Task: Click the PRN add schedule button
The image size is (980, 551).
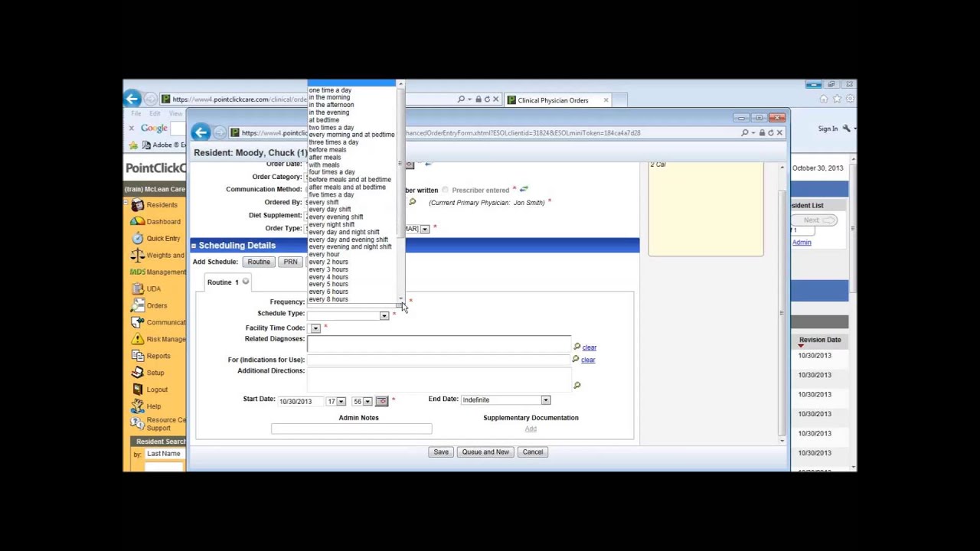Action: (290, 262)
